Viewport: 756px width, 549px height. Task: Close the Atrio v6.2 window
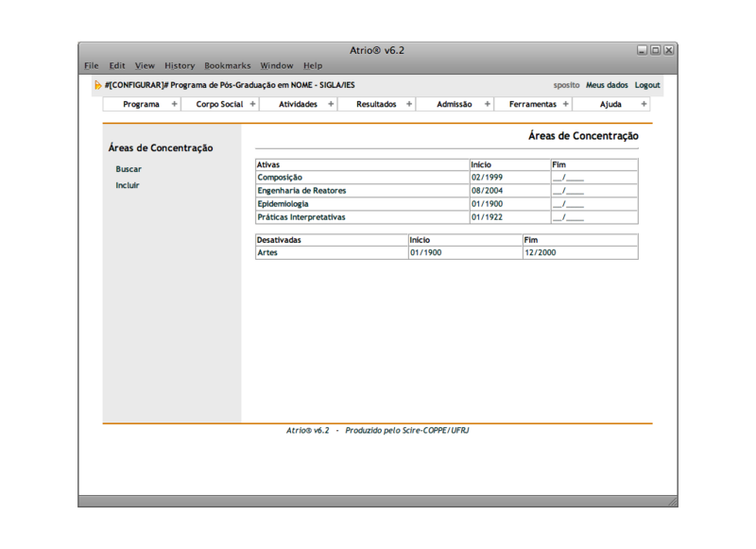(669, 50)
